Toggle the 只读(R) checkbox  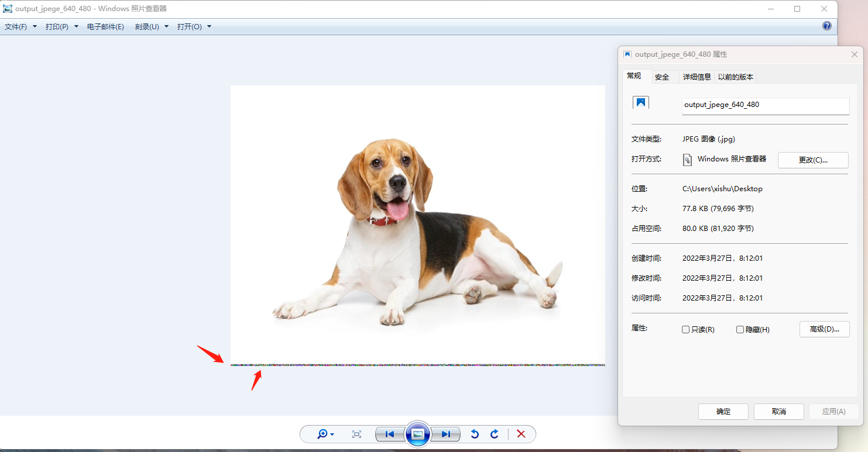tap(686, 330)
